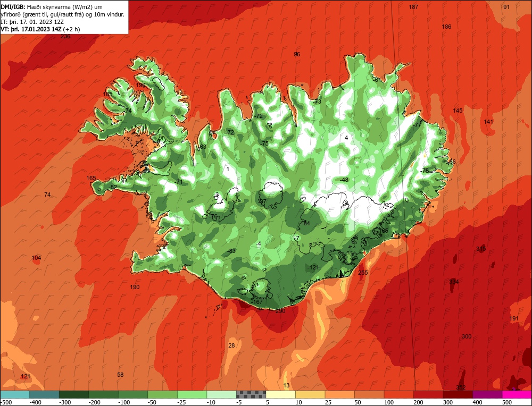Click the '352' flux value
532x406 pixels.
(x=461, y=387)
